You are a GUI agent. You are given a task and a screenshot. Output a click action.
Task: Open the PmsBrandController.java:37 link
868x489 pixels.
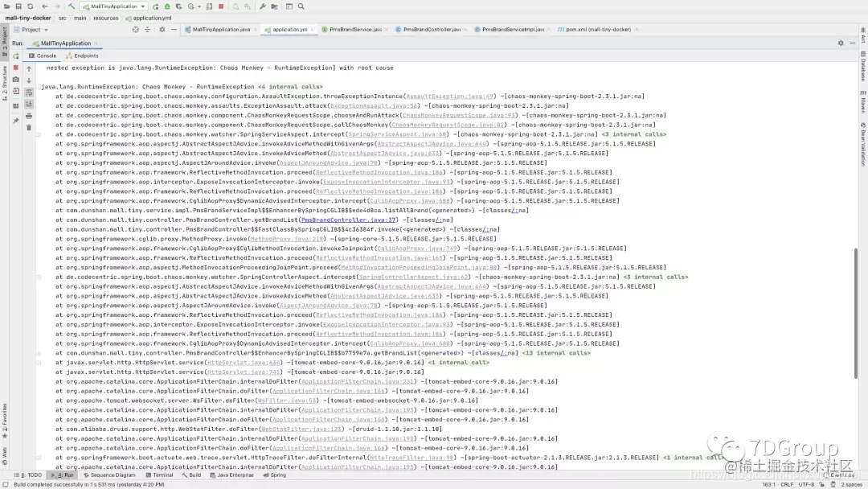[x=348, y=220]
